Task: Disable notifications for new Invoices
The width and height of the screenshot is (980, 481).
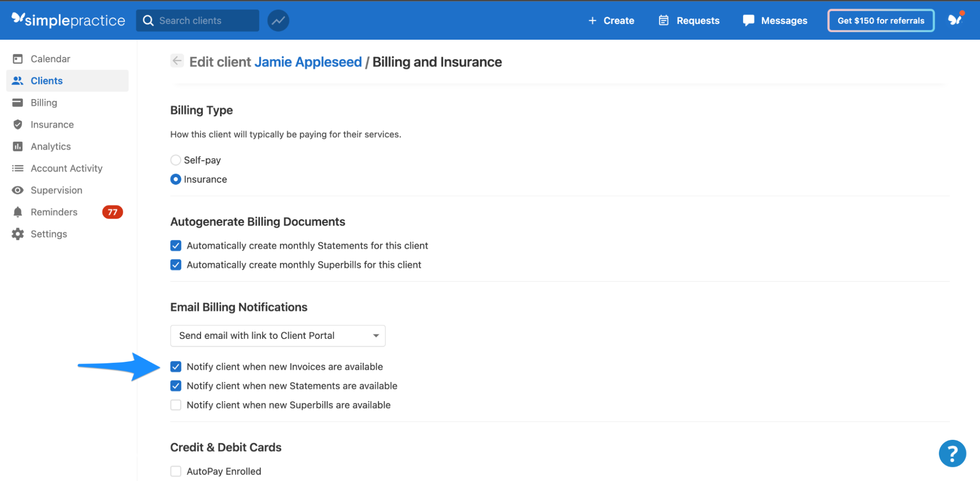Action: (x=176, y=366)
